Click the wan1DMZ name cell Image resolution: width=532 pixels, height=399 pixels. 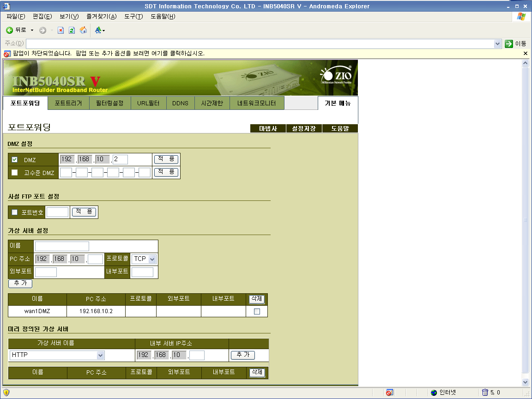pos(37,311)
